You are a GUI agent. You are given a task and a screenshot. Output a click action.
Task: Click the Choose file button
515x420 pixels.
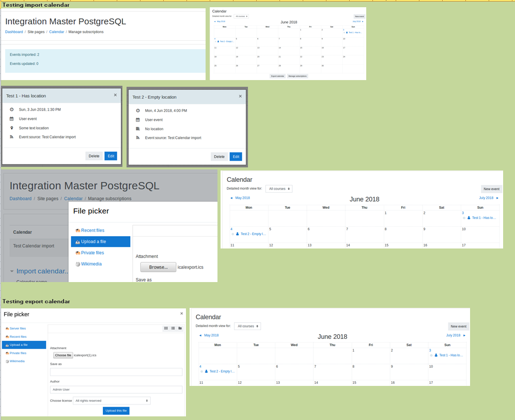63,355
